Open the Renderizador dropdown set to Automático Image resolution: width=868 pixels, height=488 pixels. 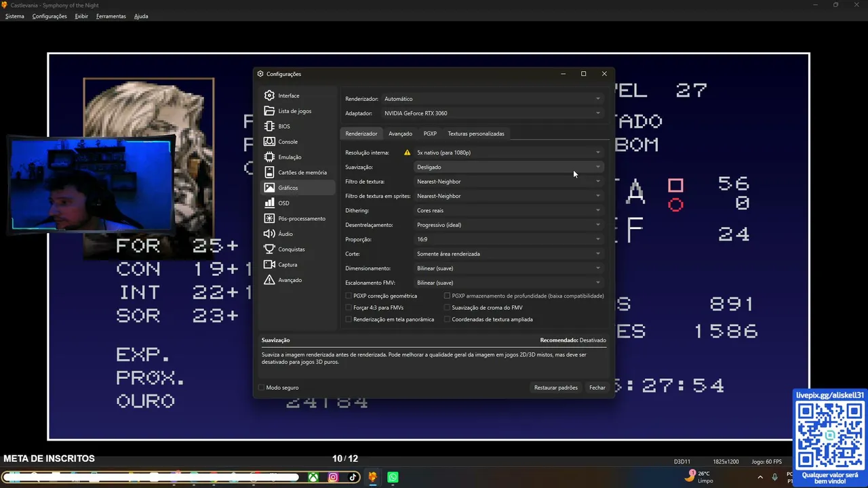click(492, 99)
